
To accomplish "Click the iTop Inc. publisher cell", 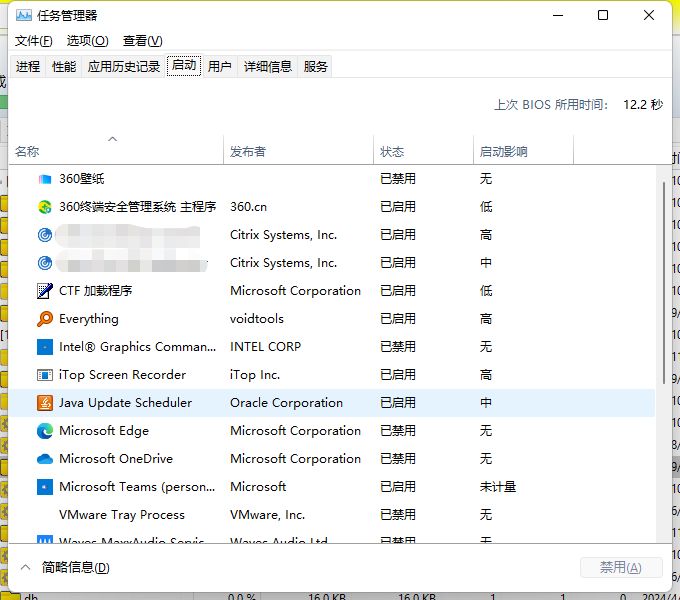I will pyautogui.click(x=255, y=375).
